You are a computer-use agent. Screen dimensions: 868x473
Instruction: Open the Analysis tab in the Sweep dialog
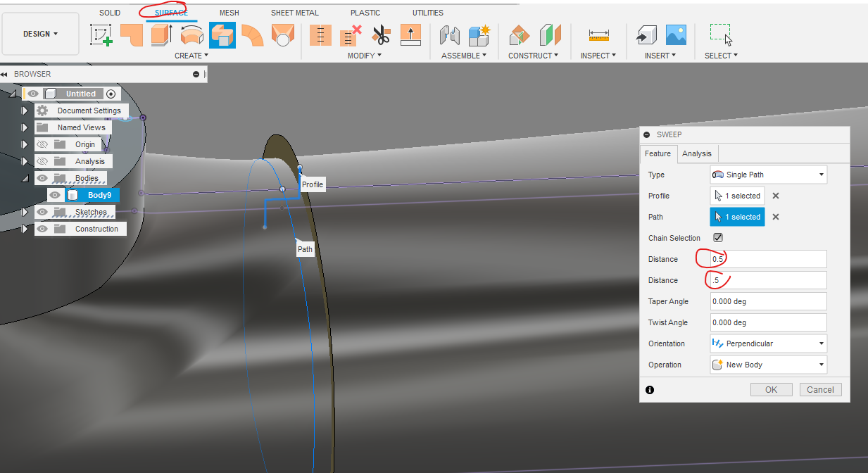[696, 153]
